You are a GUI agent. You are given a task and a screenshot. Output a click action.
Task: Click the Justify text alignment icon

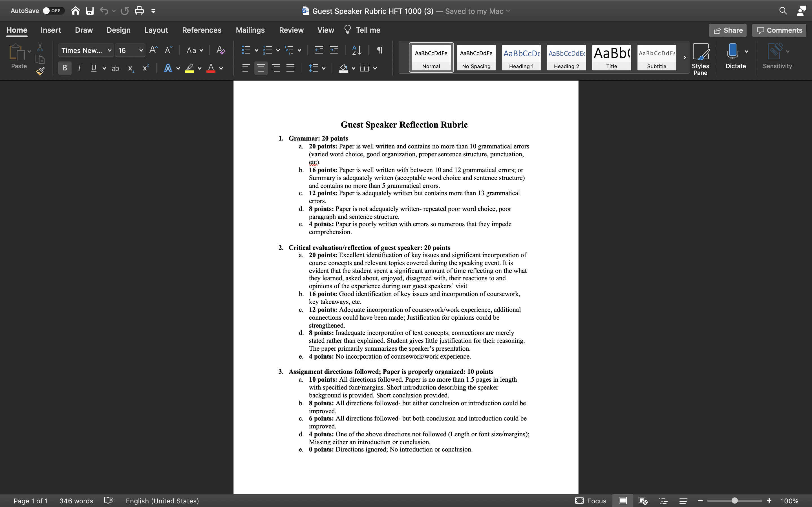pos(290,68)
